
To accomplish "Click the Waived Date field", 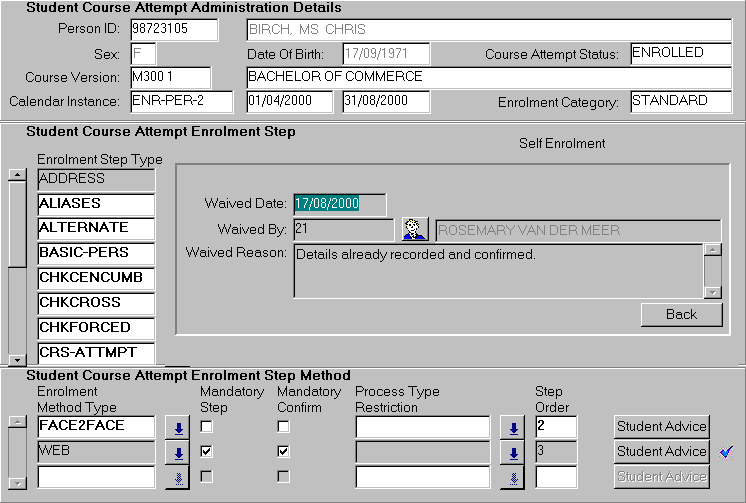I will click(x=339, y=204).
